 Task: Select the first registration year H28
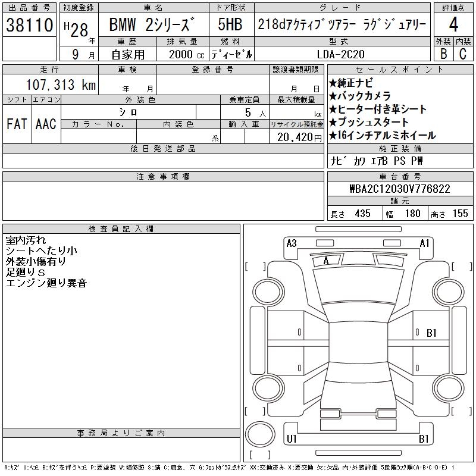click(x=76, y=30)
